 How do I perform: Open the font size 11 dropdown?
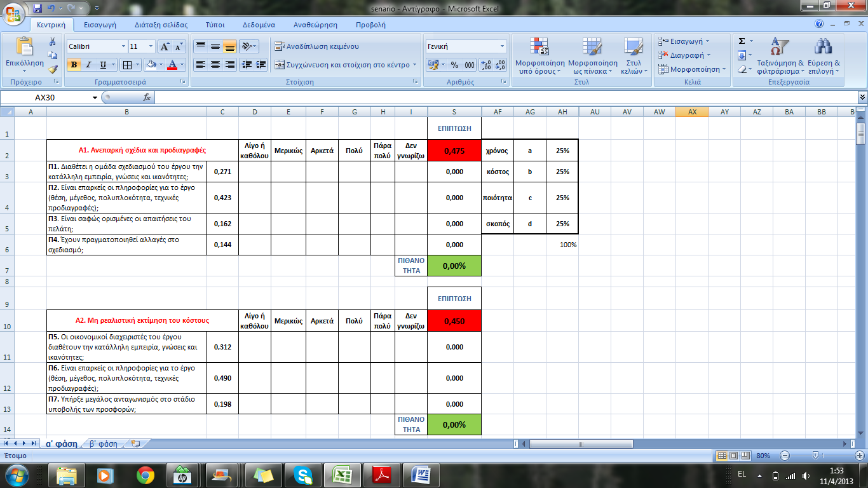[151, 46]
